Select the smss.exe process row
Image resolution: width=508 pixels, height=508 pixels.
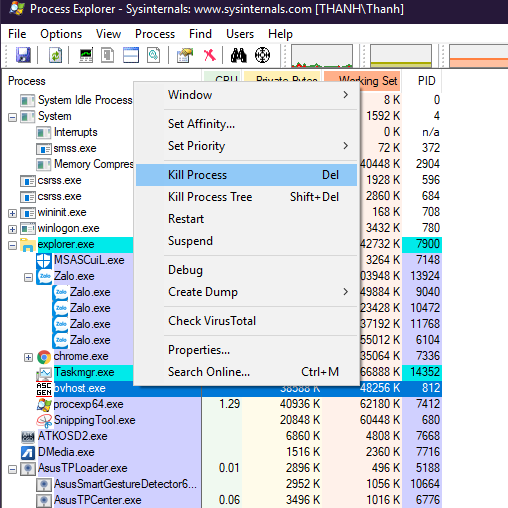point(75,148)
